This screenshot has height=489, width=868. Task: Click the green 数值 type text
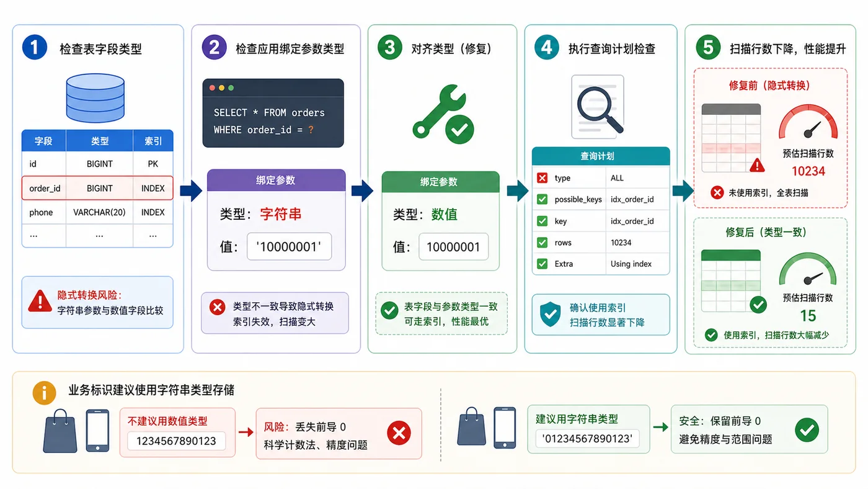(x=444, y=215)
